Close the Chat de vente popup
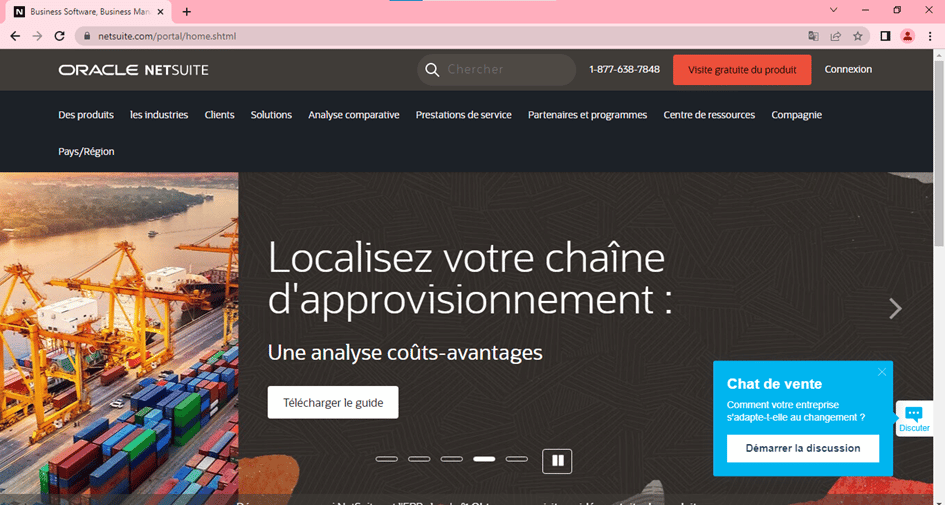The image size is (945, 505). click(x=882, y=372)
